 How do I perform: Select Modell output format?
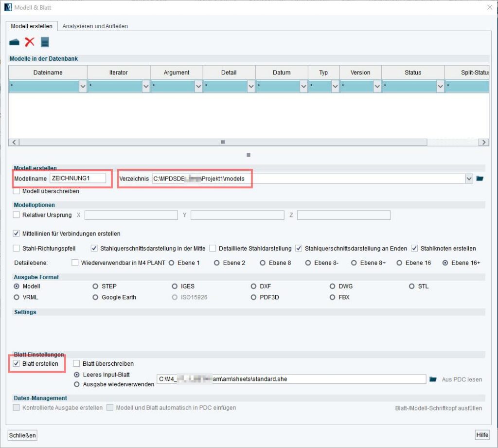pyautogui.click(x=17, y=287)
